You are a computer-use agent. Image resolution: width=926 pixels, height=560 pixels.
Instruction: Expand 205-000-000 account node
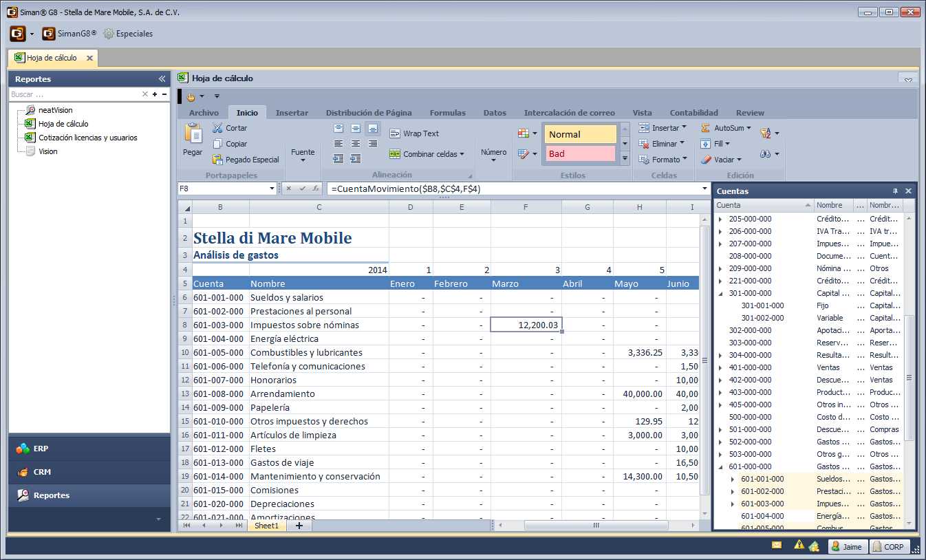pos(721,219)
